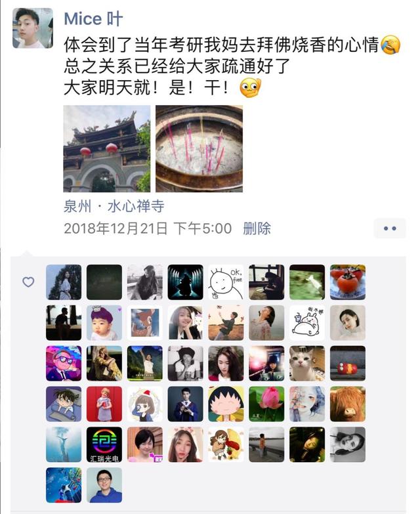Open the temple gate photo thumbnail

coord(107,148)
